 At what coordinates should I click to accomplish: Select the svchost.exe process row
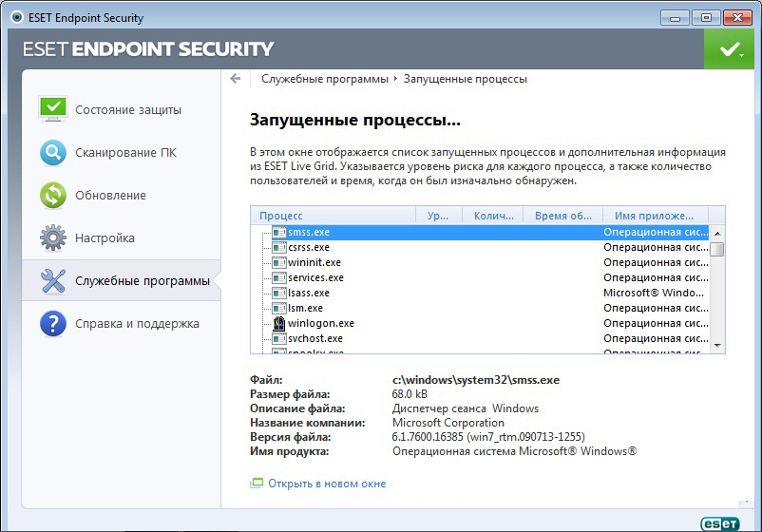pos(315,338)
